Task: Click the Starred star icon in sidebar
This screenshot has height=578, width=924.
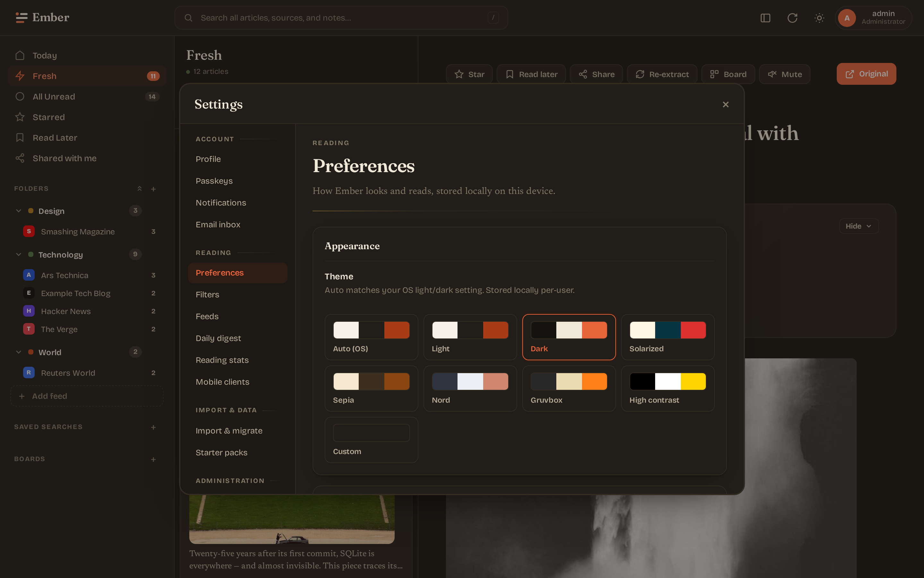Action: click(x=20, y=117)
